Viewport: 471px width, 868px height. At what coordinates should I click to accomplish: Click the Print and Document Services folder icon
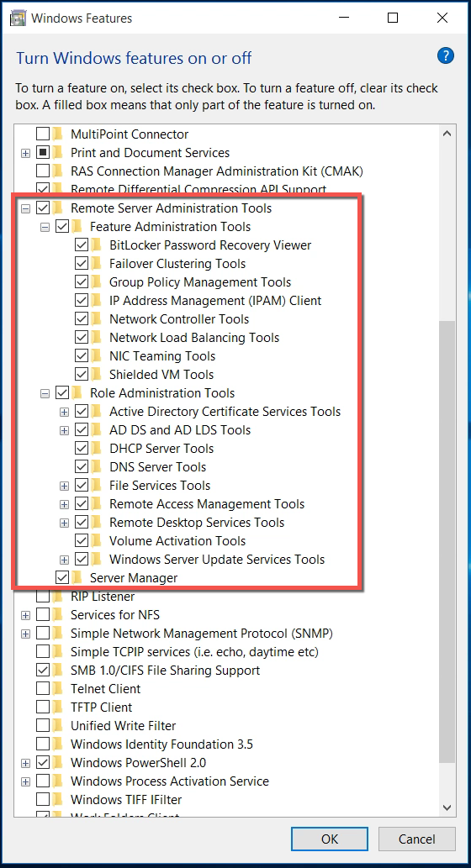(58, 152)
